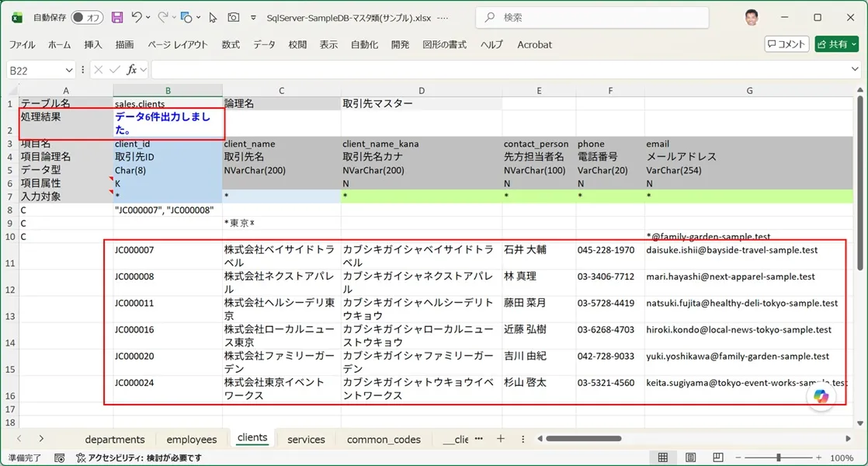Open the Name Box dropdown

pyautogui.click(x=68, y=70)
